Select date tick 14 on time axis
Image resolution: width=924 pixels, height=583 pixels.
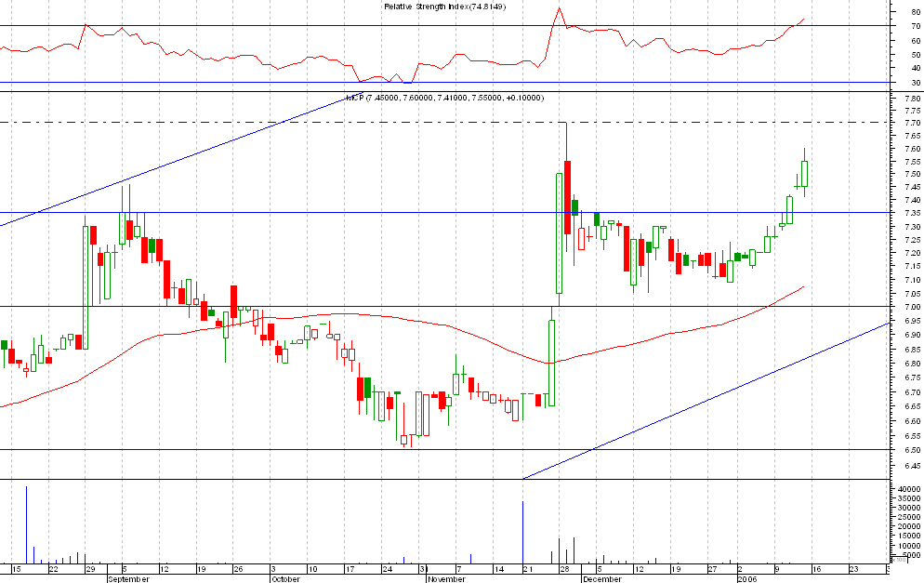click(498, 569)
